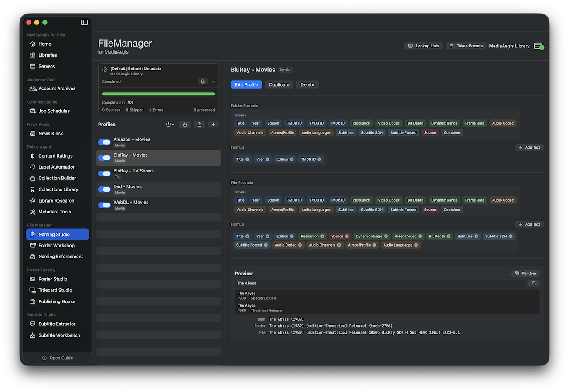Viewport: 569px width, 392px height.
Task: Remove Title token from Folder Formula
Action: pos(247,159)
